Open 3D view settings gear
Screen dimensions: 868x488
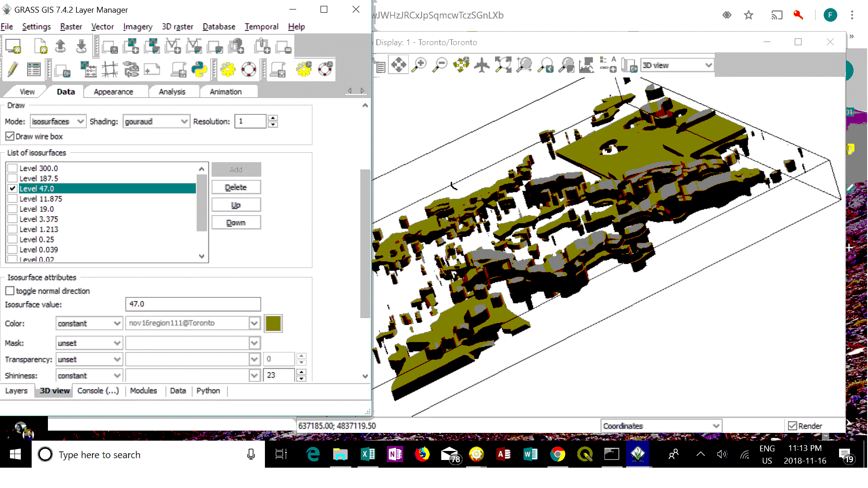(304, 70)
